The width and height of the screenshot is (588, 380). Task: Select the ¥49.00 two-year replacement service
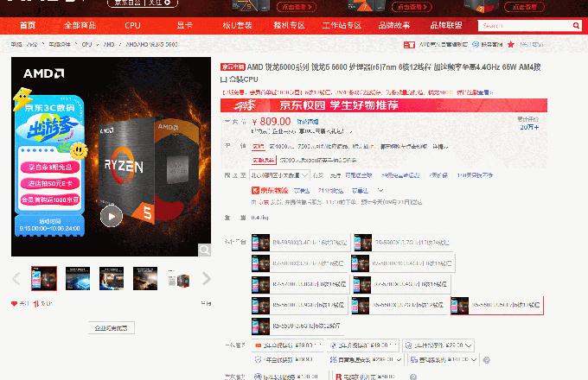[x=363, y=345]
